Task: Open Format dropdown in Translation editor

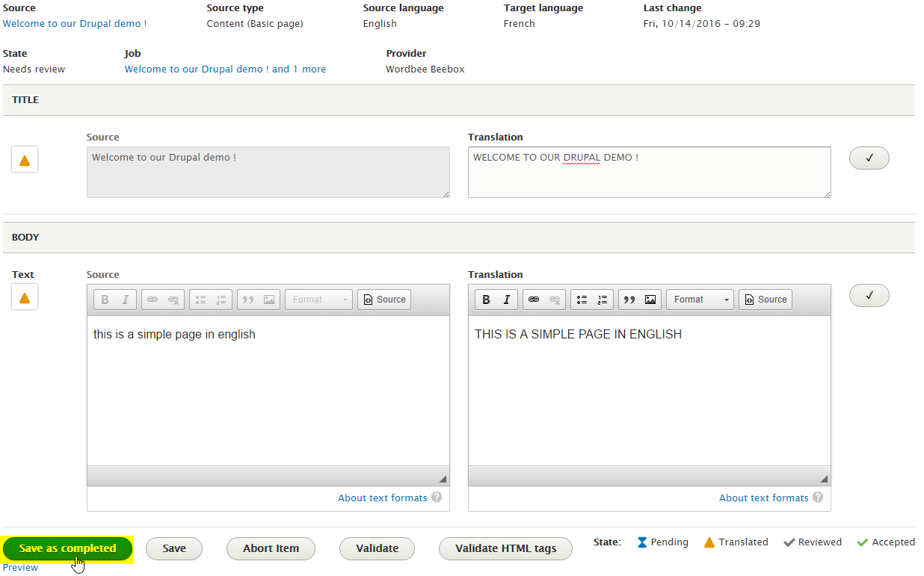Action: click(x=700, y=300)
